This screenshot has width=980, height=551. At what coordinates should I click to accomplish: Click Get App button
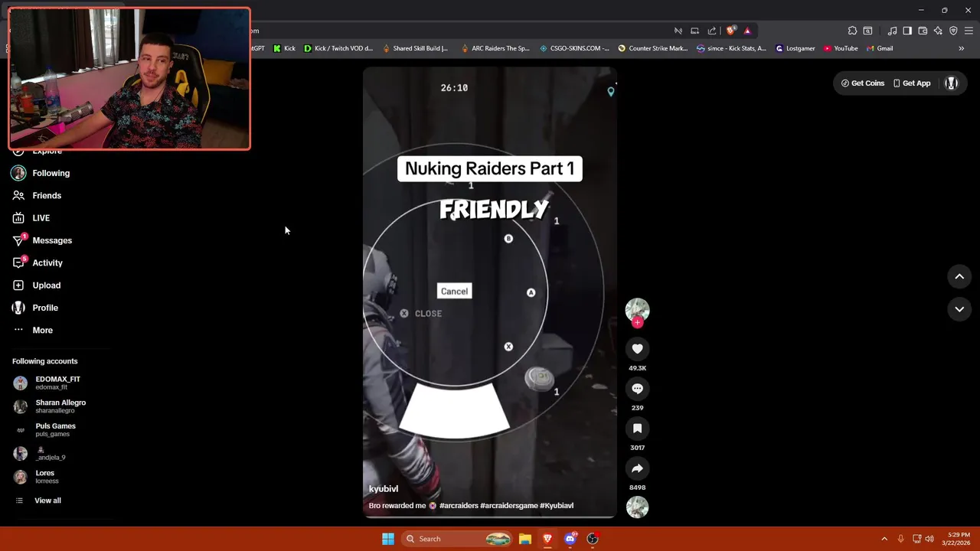(x=912, y=83)
